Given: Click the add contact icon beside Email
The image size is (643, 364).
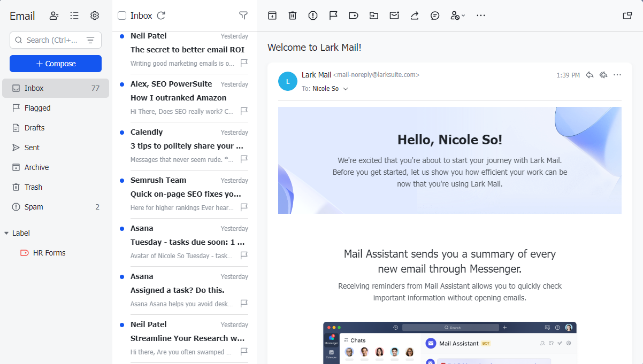Looking at the screenshot, I should point(54,16).
